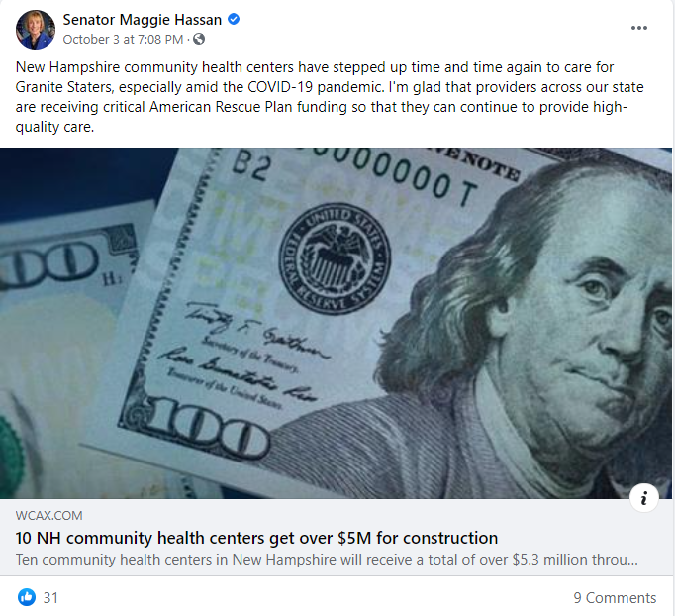Click the Senator Maggie Hassan name link
675x616 pixels.
pos(143,20)
